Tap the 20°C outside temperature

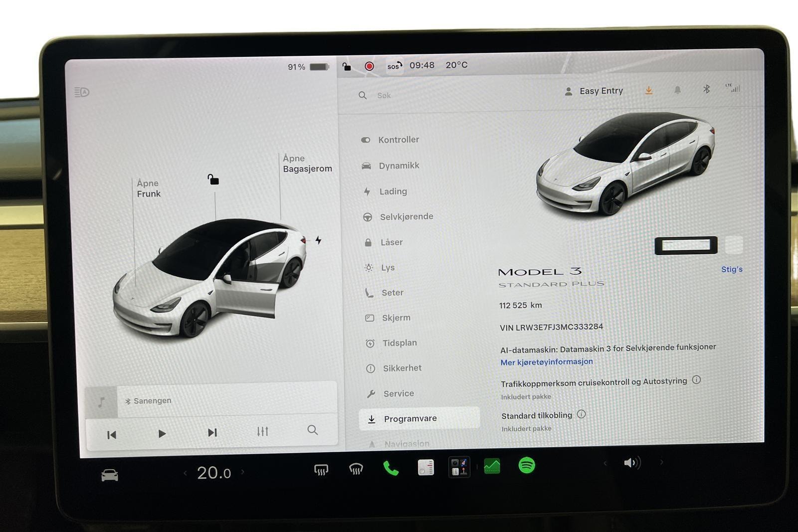pyautogui.click(x=456, y=65)
